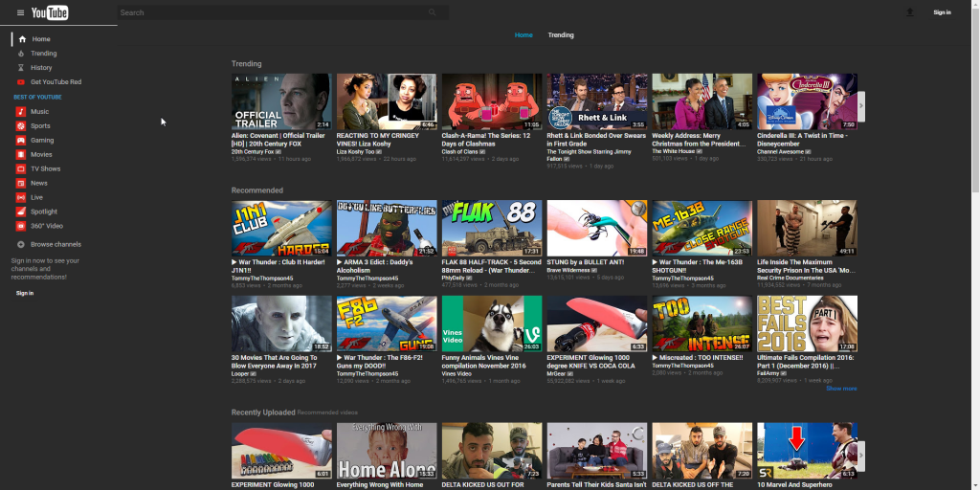Open Rhett & Link Tonight Show thumbnail
The width and height of the screenshot is (980, 490).
click(597, 101)
